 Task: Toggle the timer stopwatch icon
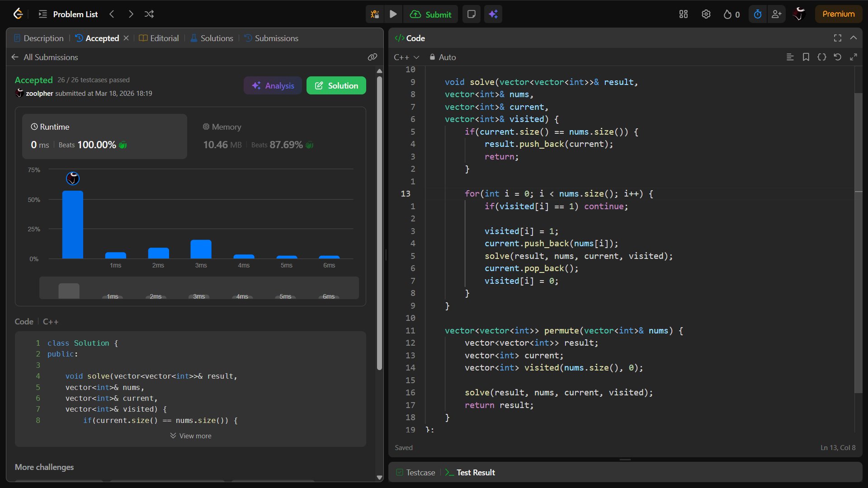pyautogui.click(x=757, y=14)
